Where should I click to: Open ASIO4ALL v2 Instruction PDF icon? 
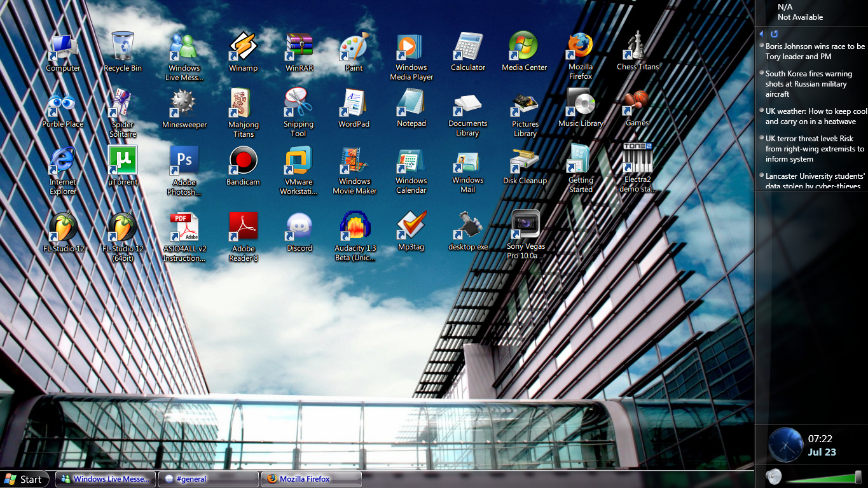pos(184,237)
